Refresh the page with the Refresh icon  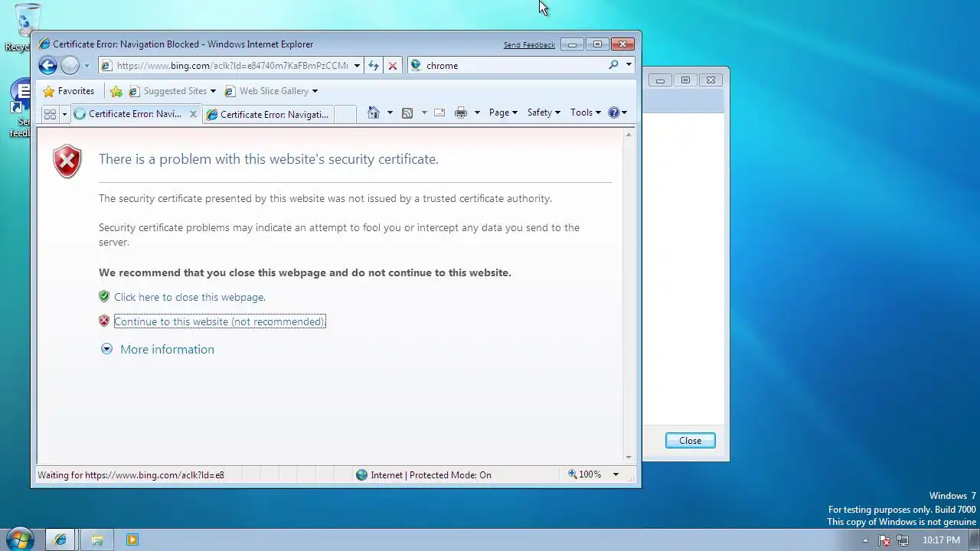point(374,66)
